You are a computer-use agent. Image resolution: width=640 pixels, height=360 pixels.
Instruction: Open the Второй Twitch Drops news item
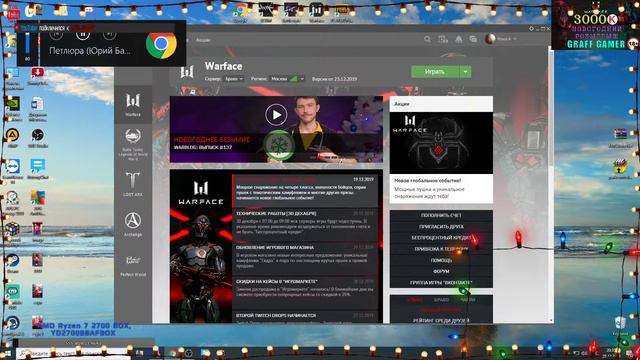pos(304,317)
